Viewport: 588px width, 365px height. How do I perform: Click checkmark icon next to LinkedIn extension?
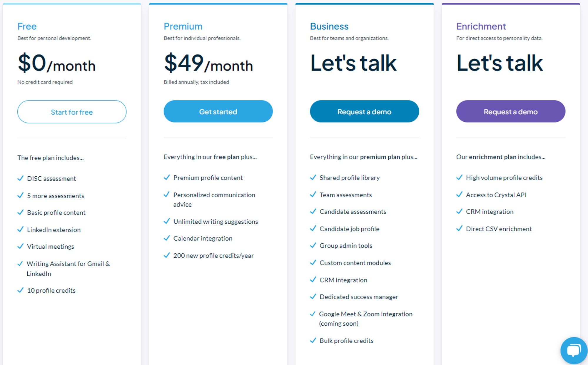(x=21, y=230)
